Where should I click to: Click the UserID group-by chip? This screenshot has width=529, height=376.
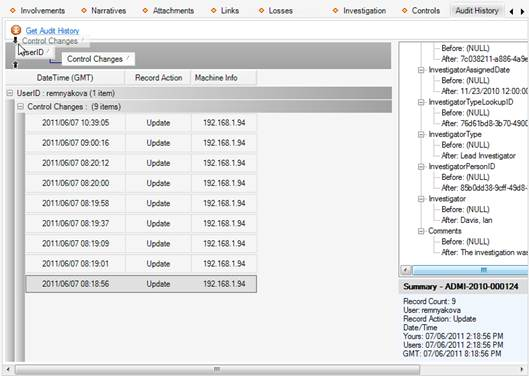click(35, 52)
